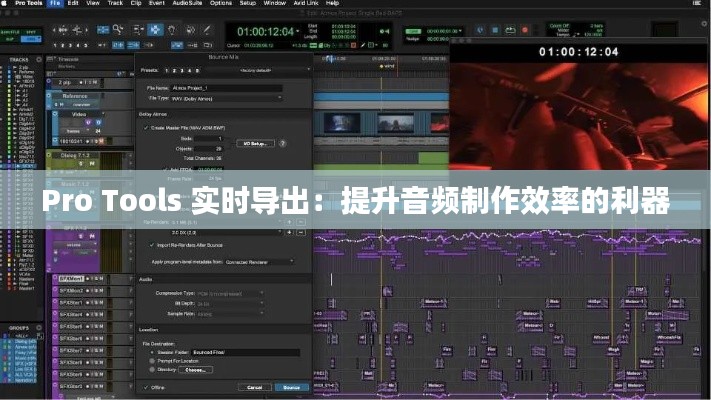
Task: Select the Reference track name
Action: coord(75,96)
